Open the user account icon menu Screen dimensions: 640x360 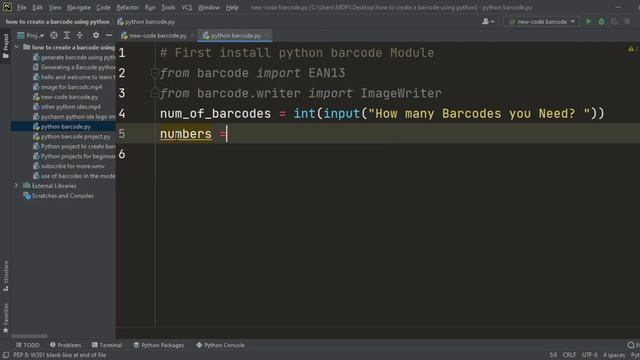(x=488, y=21)
